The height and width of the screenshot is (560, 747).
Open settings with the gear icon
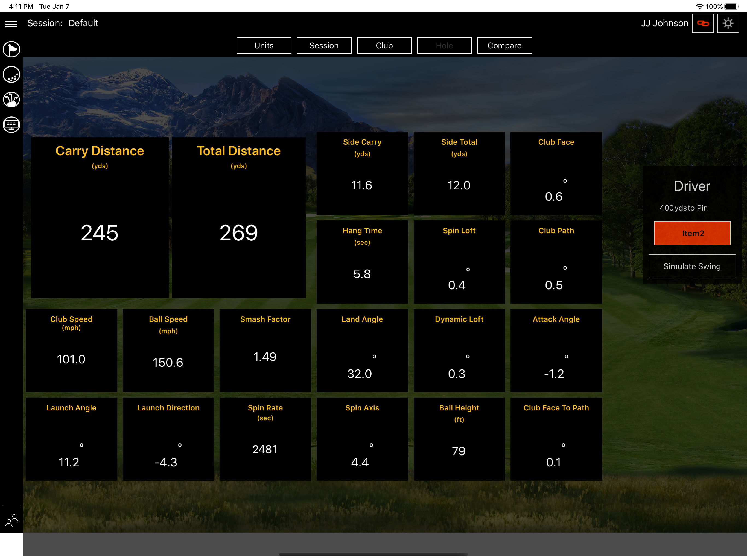728,23
